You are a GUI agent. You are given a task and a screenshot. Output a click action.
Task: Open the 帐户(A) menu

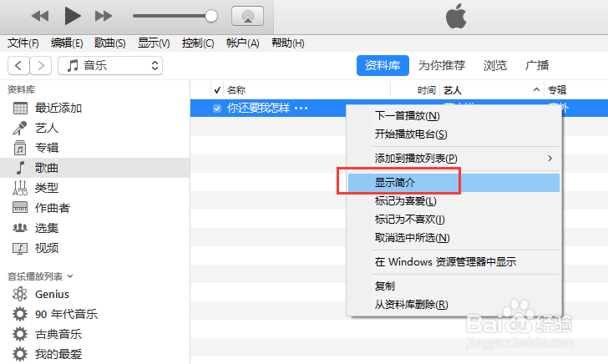(x=243, y=43)
